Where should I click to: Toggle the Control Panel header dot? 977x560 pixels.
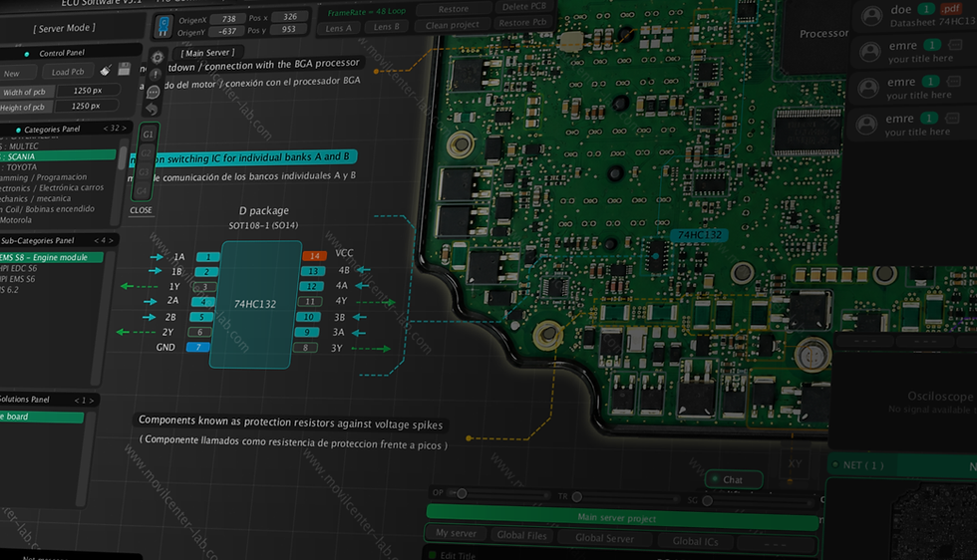coord(26,54)
